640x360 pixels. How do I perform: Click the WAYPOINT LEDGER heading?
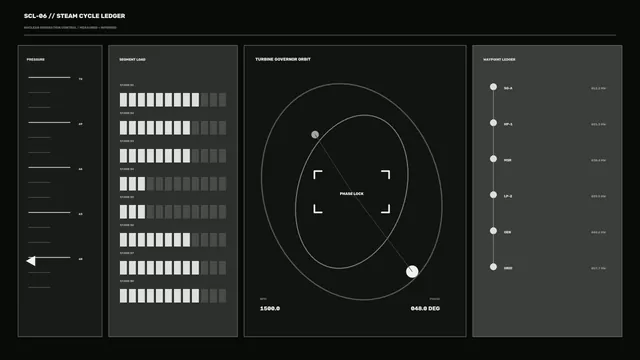point(499,60)
